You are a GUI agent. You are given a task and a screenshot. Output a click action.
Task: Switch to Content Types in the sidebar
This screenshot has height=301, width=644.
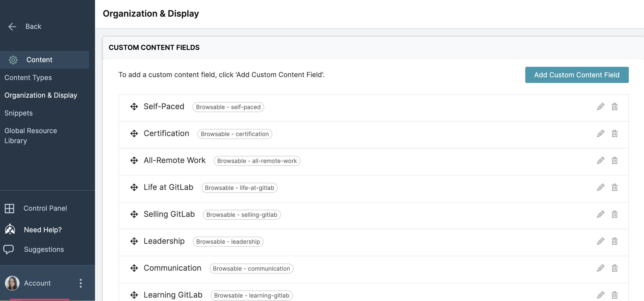coord(28,78)
